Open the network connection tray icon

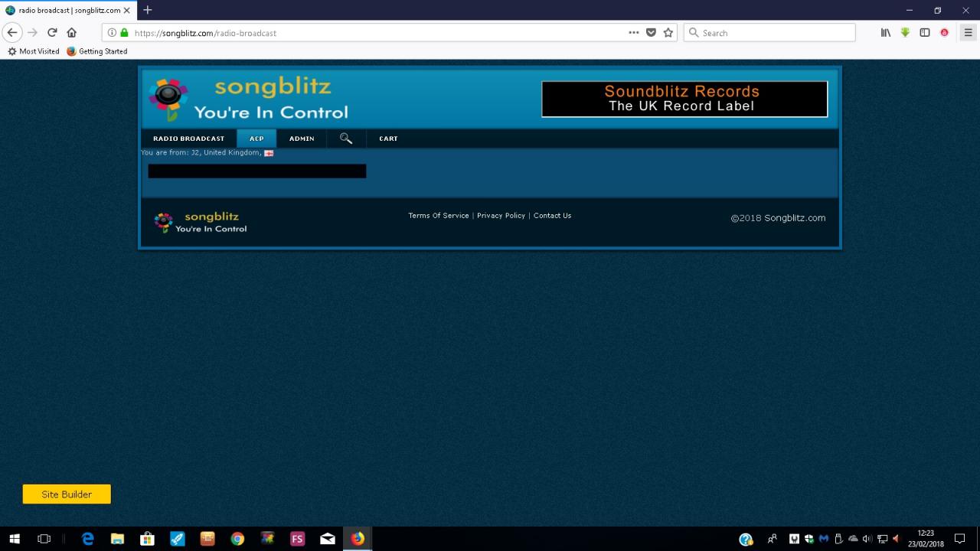882,539
